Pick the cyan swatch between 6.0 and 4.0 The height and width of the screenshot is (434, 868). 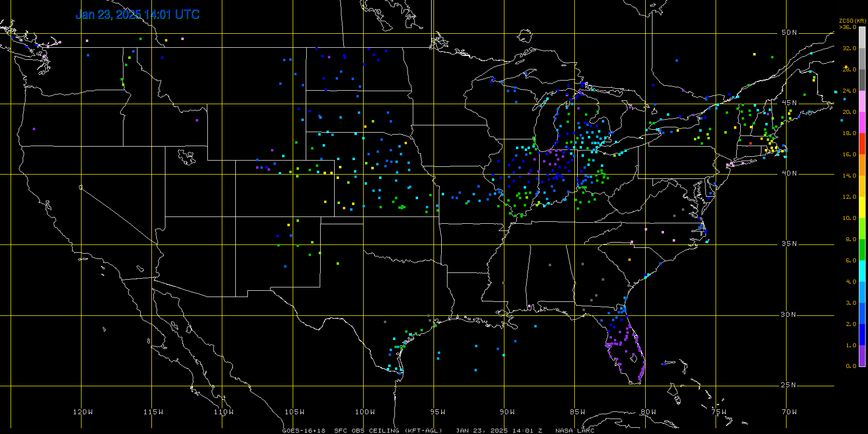click(862, 271)
